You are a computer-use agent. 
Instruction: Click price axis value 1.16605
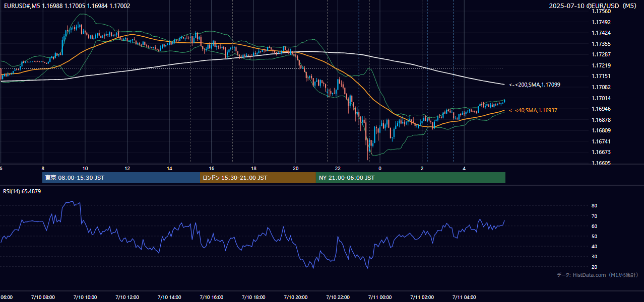tap(602, 163)
